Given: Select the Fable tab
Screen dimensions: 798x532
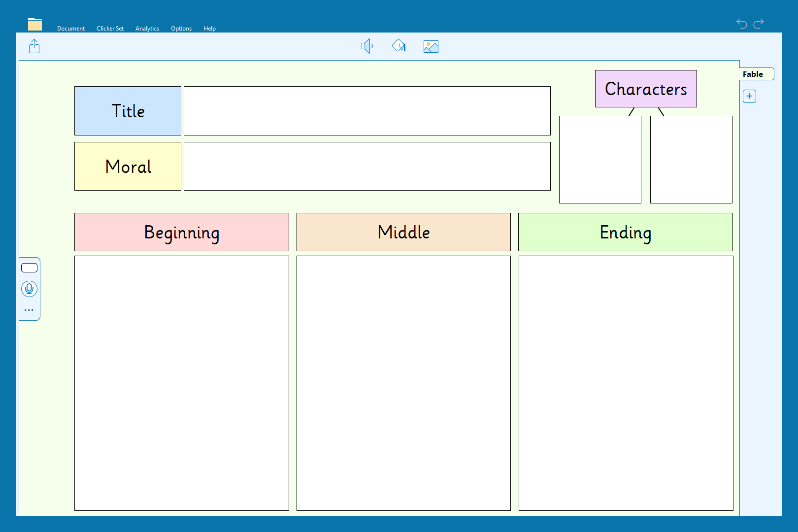Looking at the screenshot, I should click(753, 74).
